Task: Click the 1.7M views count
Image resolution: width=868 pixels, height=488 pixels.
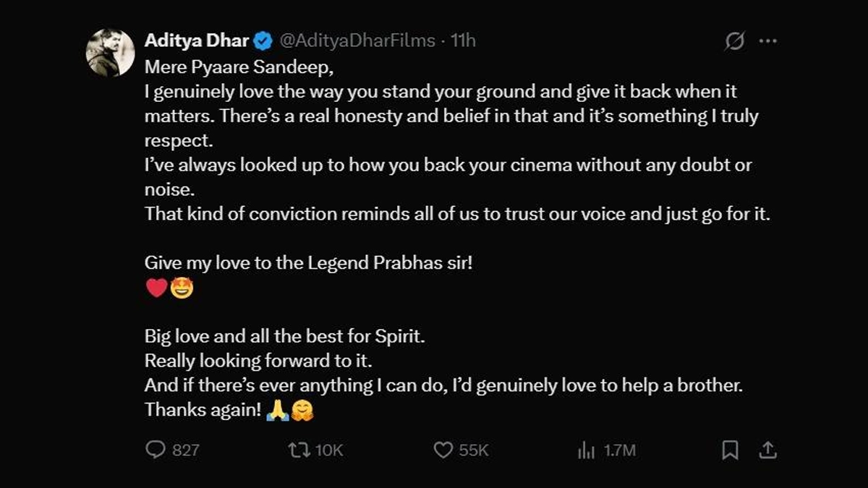Action: point(620,450)
